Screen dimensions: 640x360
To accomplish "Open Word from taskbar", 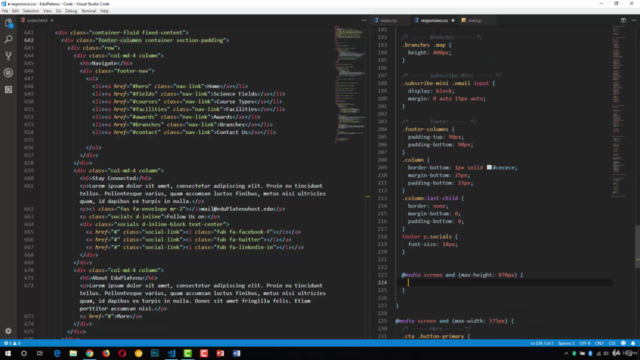I will pyautogui.click(x=237, y=353).
